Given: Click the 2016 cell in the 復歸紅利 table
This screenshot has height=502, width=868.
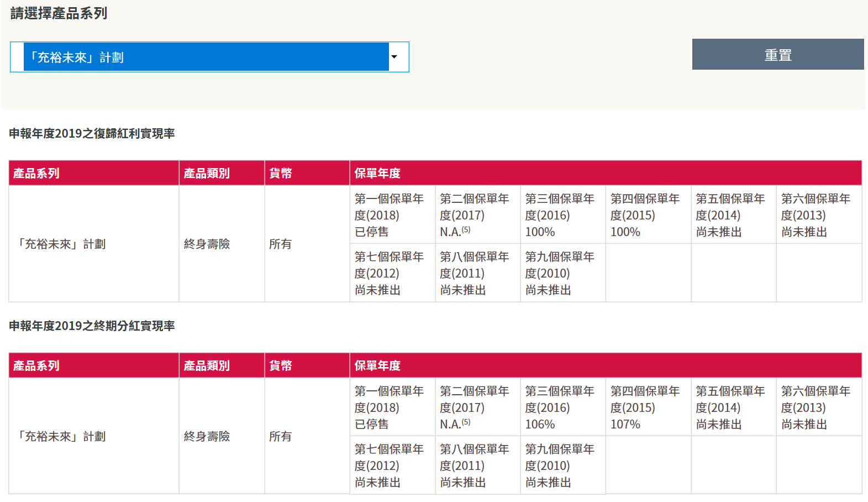Looking at the screenshot, I should pyautogui.click(x=562, y=215).
